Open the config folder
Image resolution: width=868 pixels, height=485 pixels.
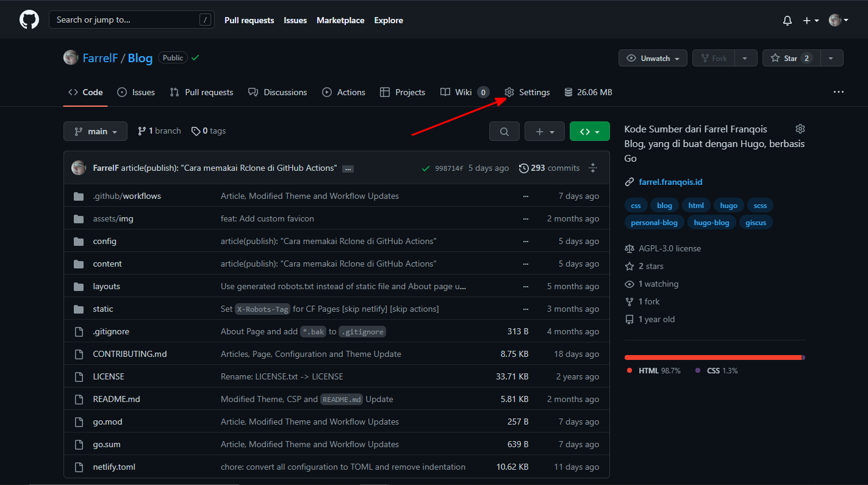coord(104,241)
